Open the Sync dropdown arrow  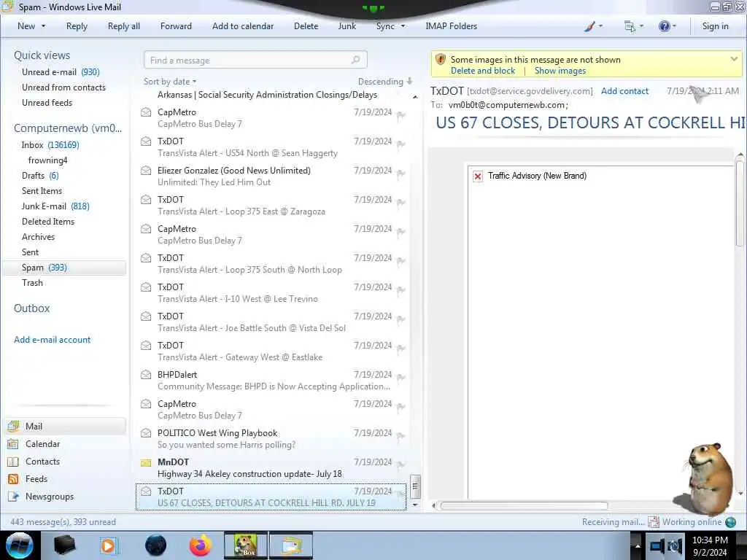pos(403,26)
